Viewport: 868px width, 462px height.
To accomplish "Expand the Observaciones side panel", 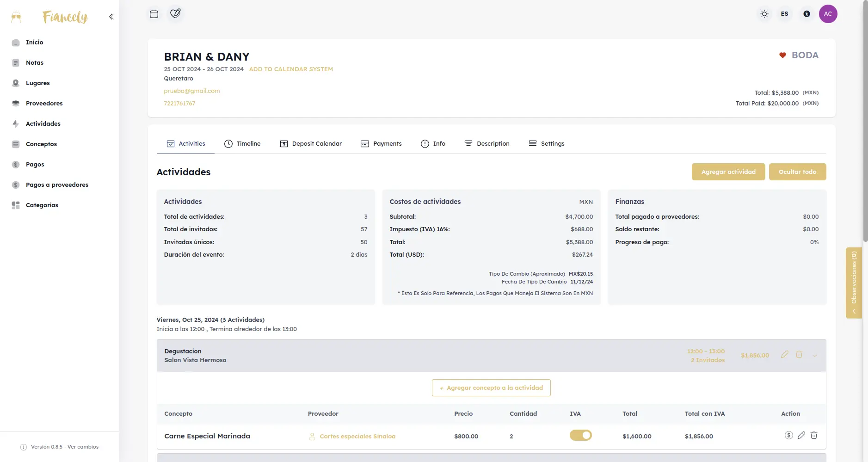I will [x=854, y=283].
